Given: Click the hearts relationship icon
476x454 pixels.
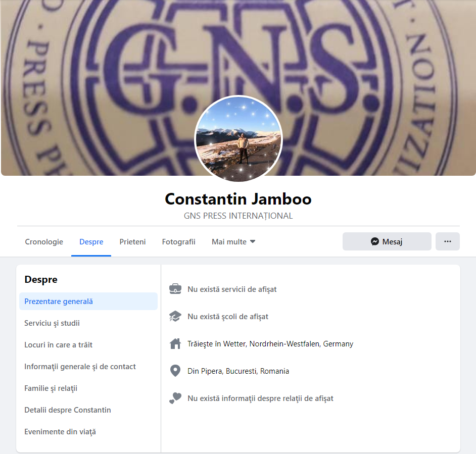Looking at the screenshot, I should [x=175, y=398].
